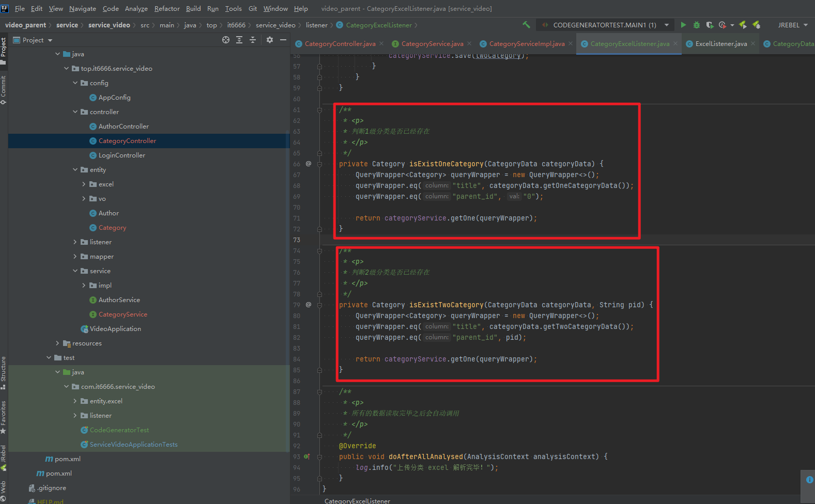This screenshot has width=815, height=504.
Task: Collapse the controller folder
Action: (x=75, y=112)
